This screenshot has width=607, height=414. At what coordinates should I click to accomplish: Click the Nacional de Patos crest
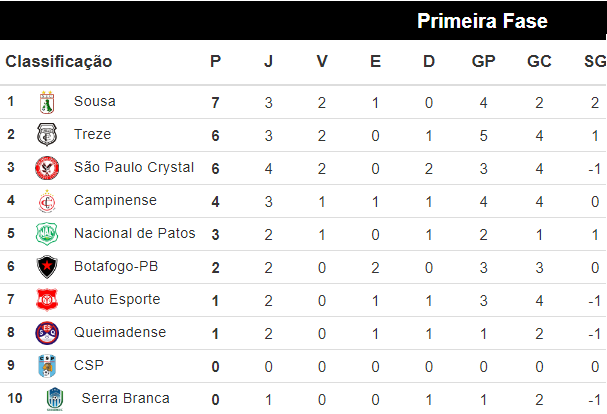tap(46, 234)
